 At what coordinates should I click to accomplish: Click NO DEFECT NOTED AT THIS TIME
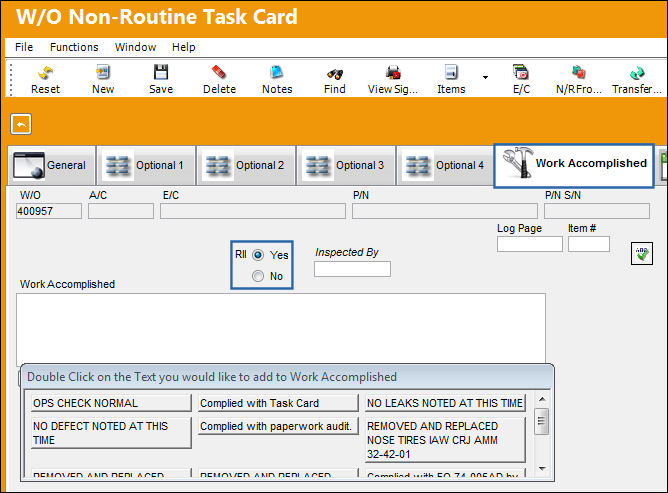coord(112,433)
